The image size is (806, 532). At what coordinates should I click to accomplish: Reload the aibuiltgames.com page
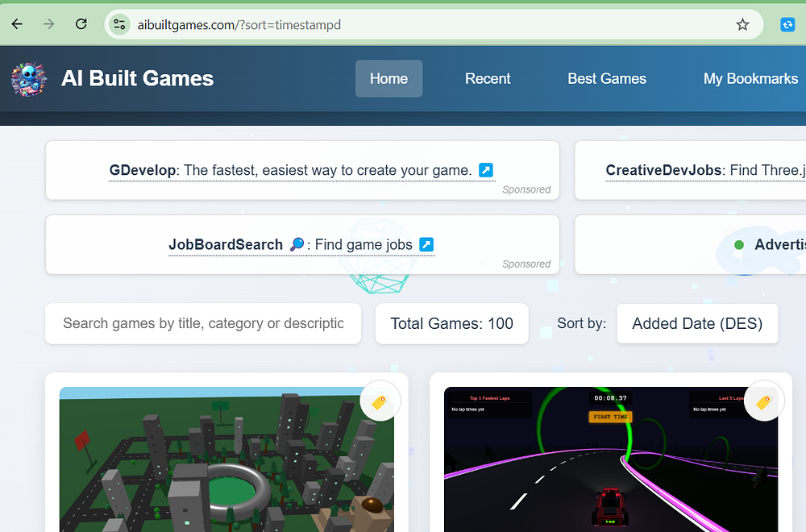point(81,24)
